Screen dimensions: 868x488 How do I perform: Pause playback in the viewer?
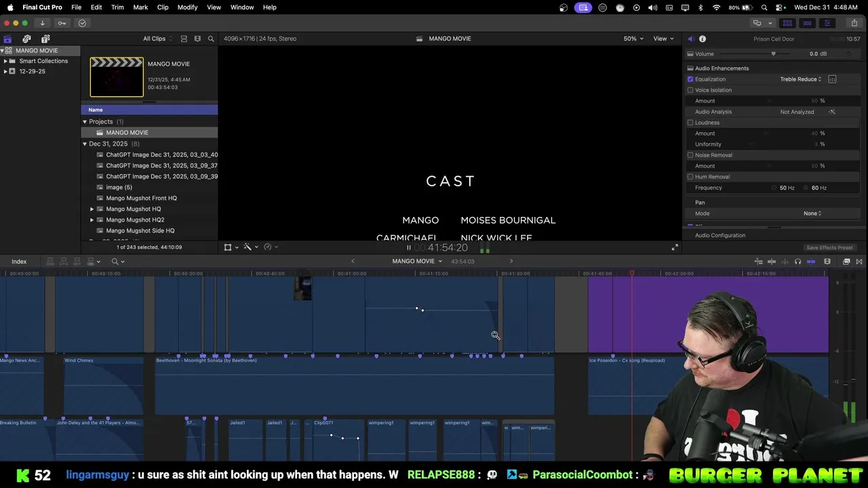click(409, 247)
